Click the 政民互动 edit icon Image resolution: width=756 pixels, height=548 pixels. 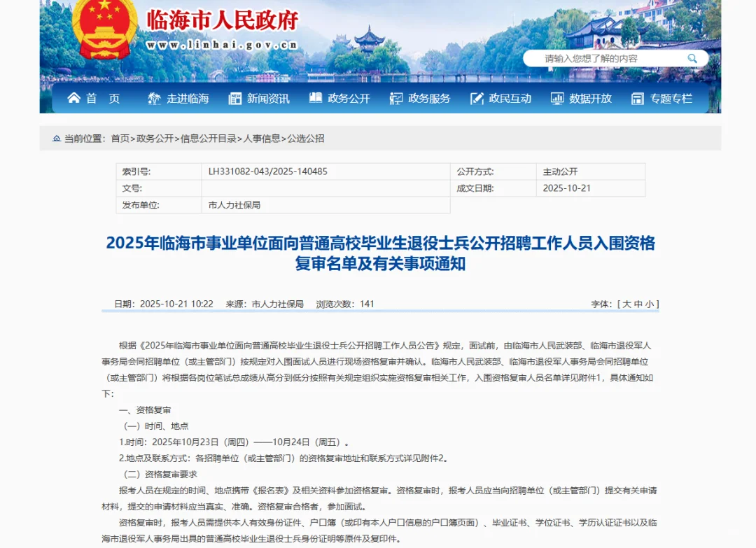pos(477,98)
